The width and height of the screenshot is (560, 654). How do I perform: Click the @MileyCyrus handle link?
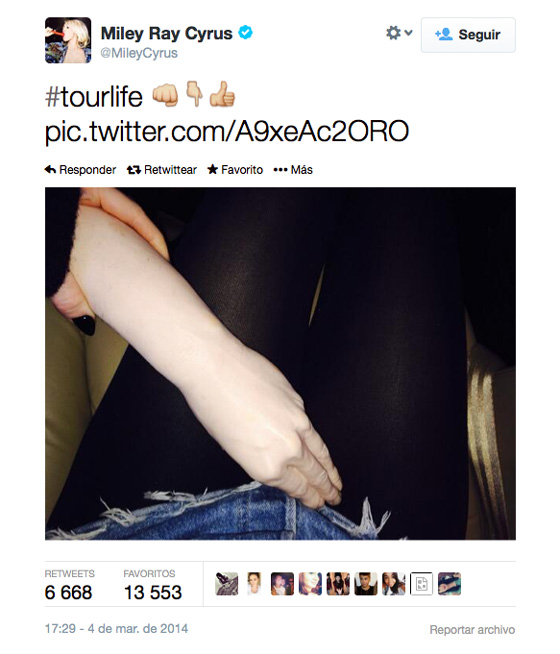139,53
